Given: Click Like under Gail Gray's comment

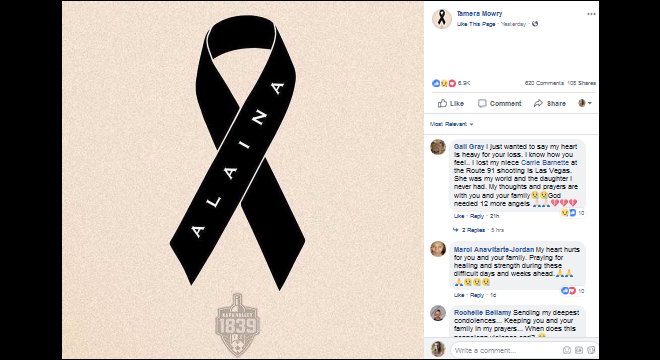Looking at the screenshot, I should pos(459,216).
